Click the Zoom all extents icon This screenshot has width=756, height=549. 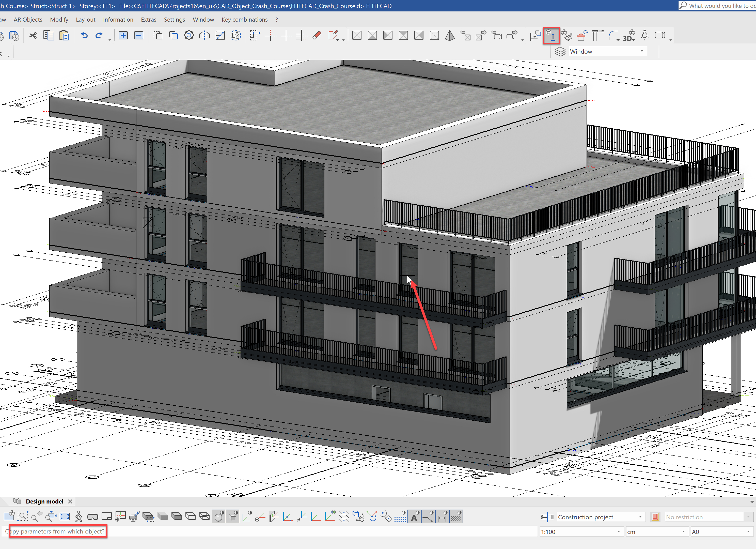(65, 517)
